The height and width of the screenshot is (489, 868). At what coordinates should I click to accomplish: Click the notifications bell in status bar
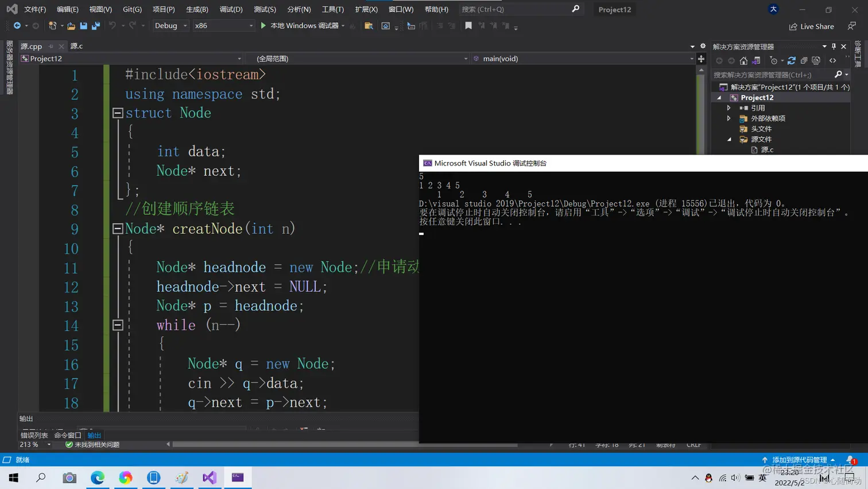pyautogui.click(x=850, y=460)
